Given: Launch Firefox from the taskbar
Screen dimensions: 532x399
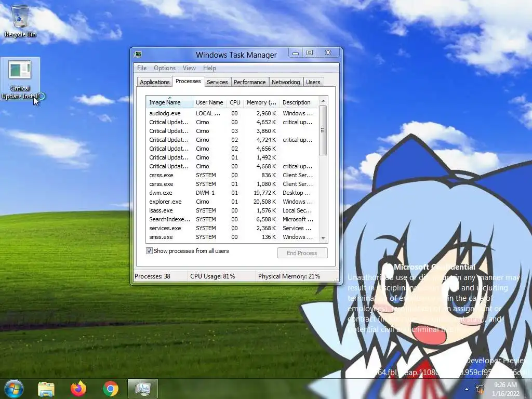Looking at the screenshot, I should 78,389.
